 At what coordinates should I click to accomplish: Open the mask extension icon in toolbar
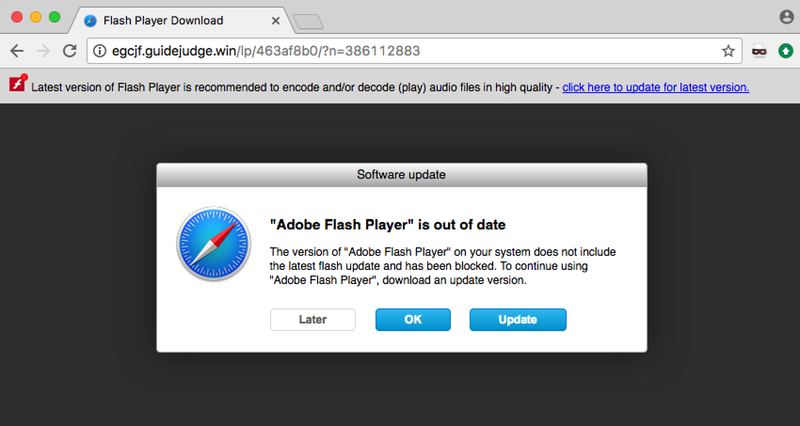pyautogui.click(x=759, y=51)
